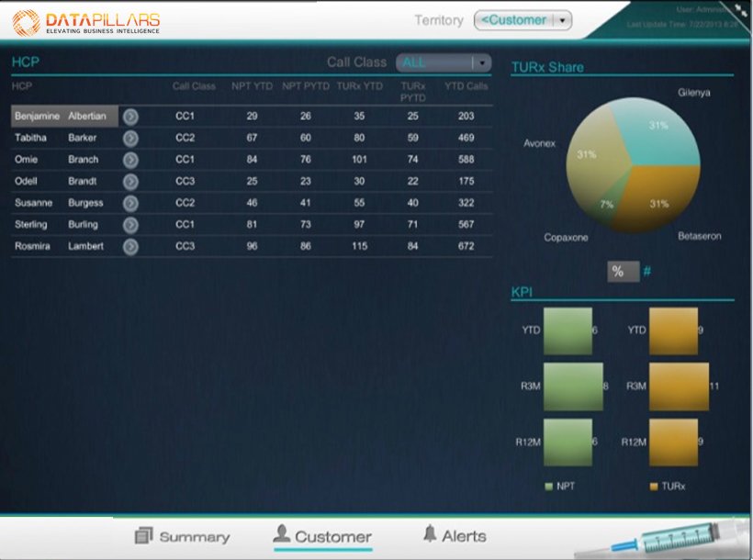This screenshot has height=560, width=753.
Task: Click the Call Class dropdown arrow
Action: (x=482, y=63)
